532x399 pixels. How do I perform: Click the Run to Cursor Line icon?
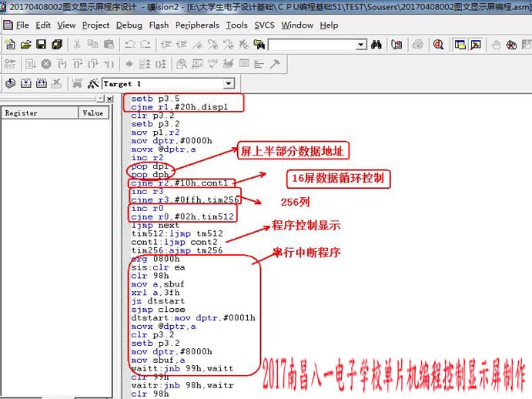tap(109, 64)
